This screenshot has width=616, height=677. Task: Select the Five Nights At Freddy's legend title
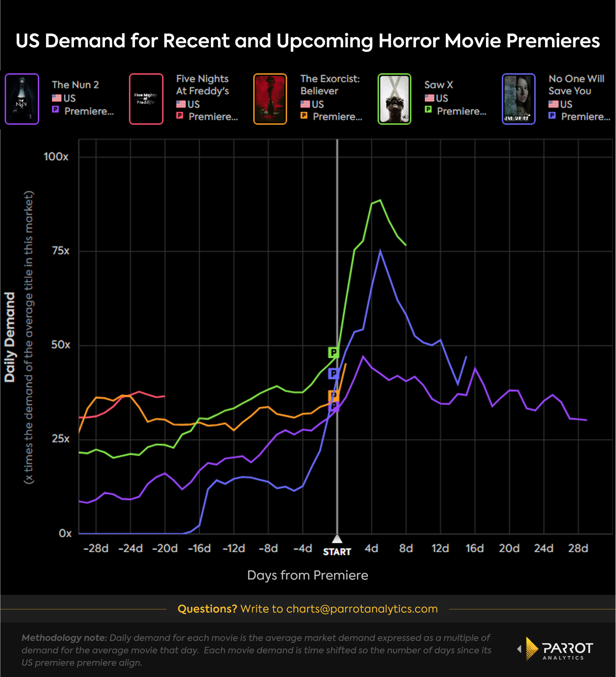(203, 85)
